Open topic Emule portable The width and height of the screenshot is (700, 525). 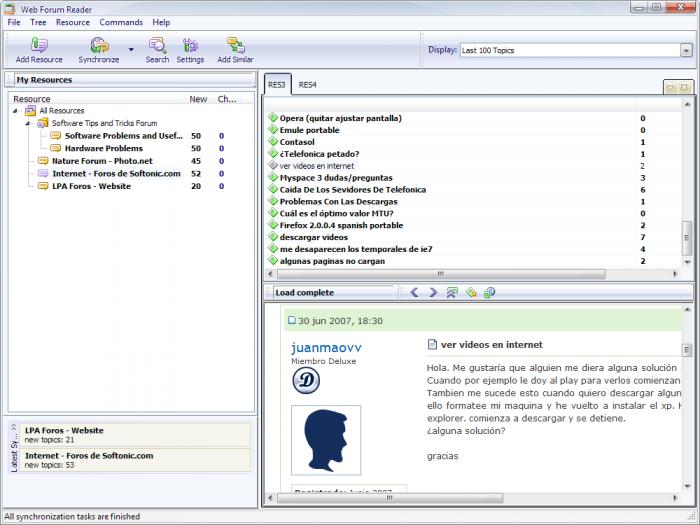click(309, 130)
